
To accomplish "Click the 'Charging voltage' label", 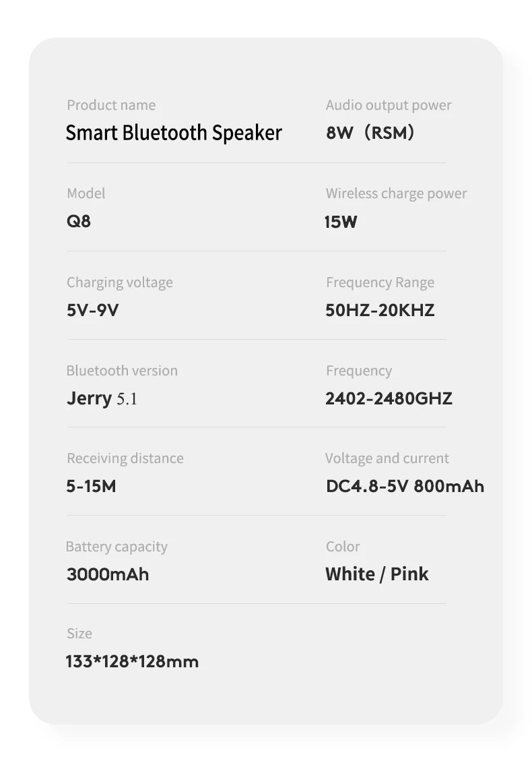I will tap(120, 282).
